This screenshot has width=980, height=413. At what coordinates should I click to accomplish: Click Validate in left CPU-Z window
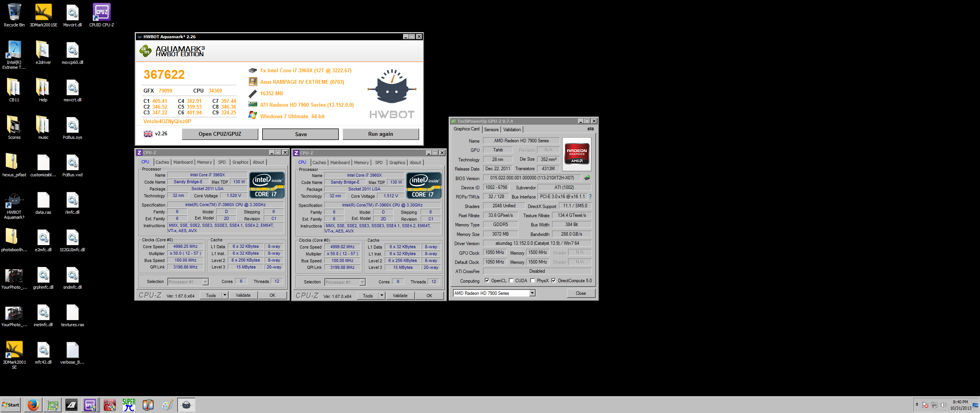[x=243, y=295]
